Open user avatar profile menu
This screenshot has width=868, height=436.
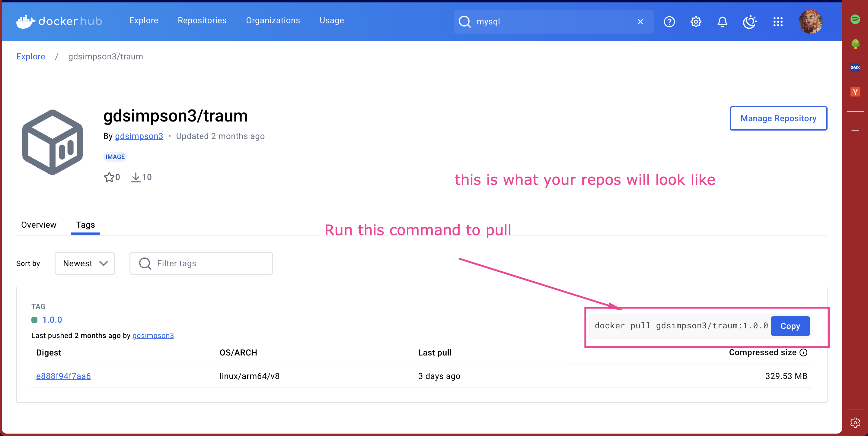tap(810, 22)
